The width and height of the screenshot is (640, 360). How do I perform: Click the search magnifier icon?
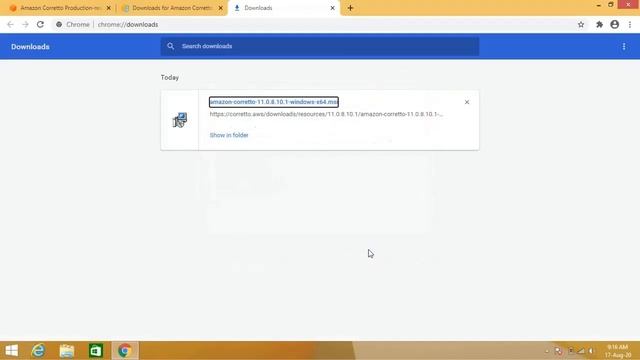(x=171, y=46)
